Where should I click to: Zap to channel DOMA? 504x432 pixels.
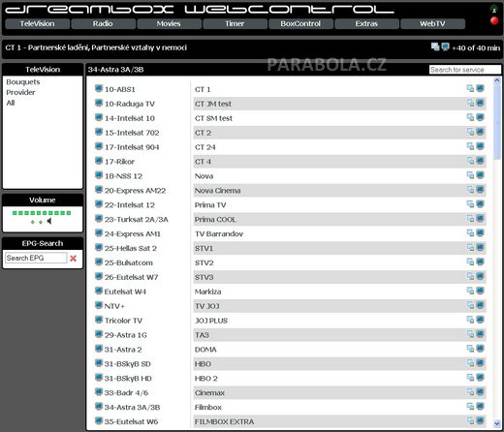(x=205, y=350)
